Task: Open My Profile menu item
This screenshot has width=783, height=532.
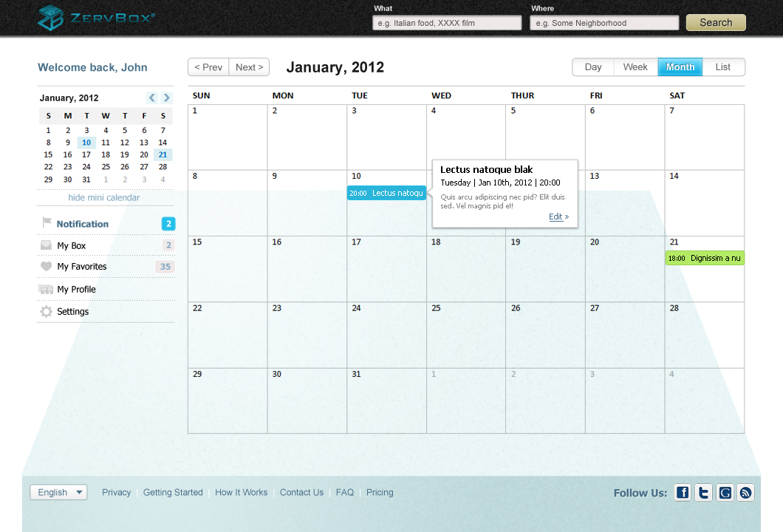Action: [106, 289]
